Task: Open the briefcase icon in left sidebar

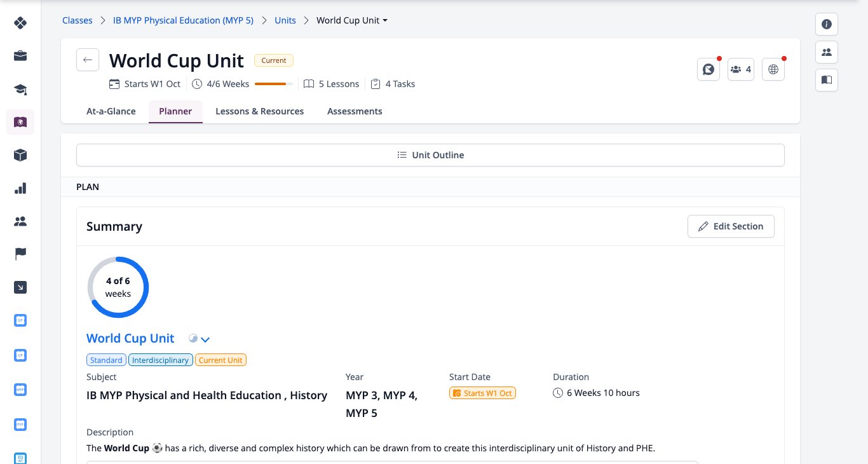Action: coord(20,56)
